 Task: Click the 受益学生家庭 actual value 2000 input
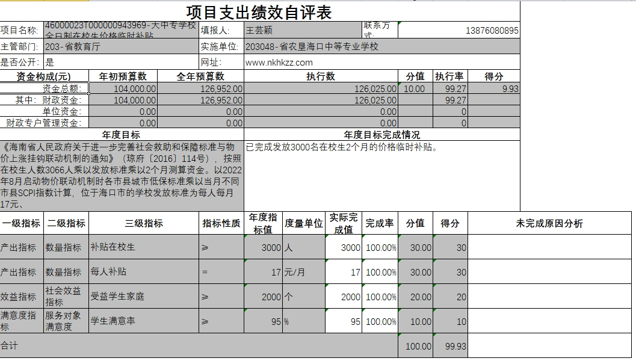(343, 297)
